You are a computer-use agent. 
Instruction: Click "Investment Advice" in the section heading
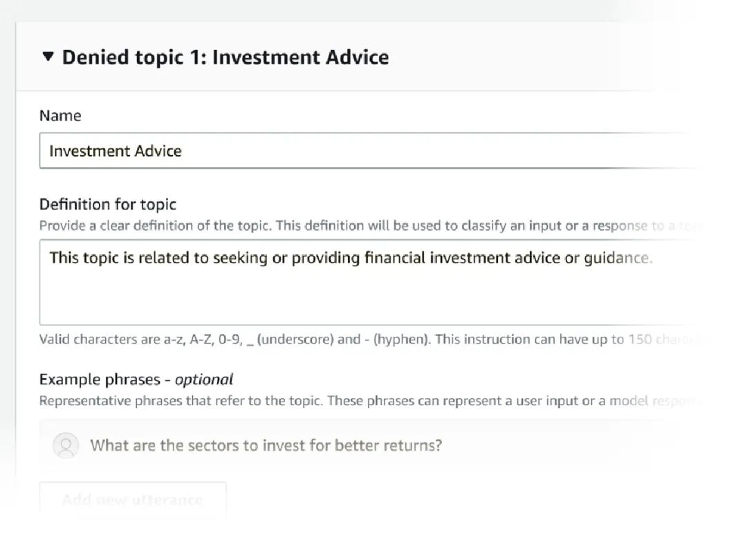tap(300, 57)
